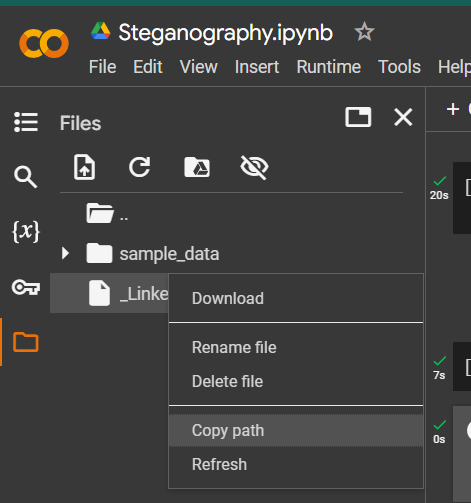Open the Runtime menu
Viewport: 471px width, 503px height.
coord(329,67)
